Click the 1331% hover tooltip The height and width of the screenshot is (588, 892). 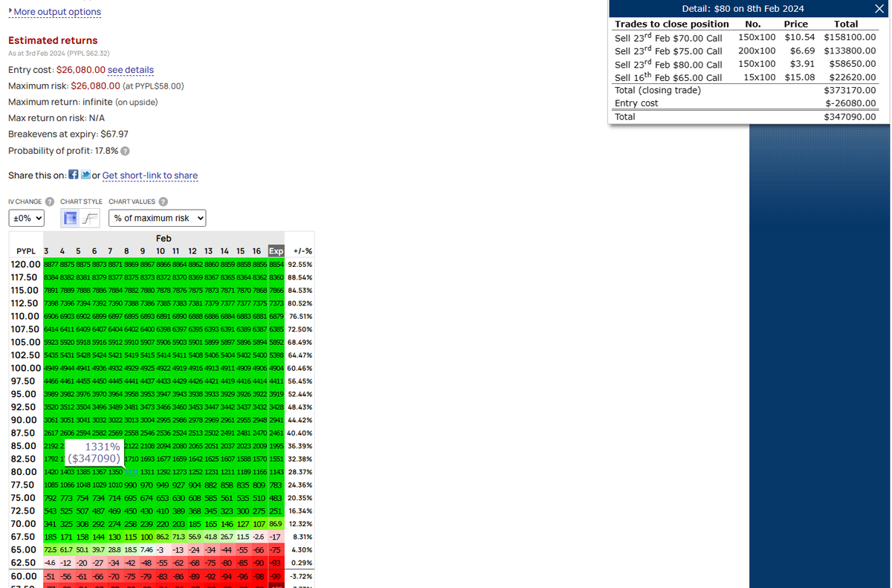pyautogui.click(x=93, y=453)
